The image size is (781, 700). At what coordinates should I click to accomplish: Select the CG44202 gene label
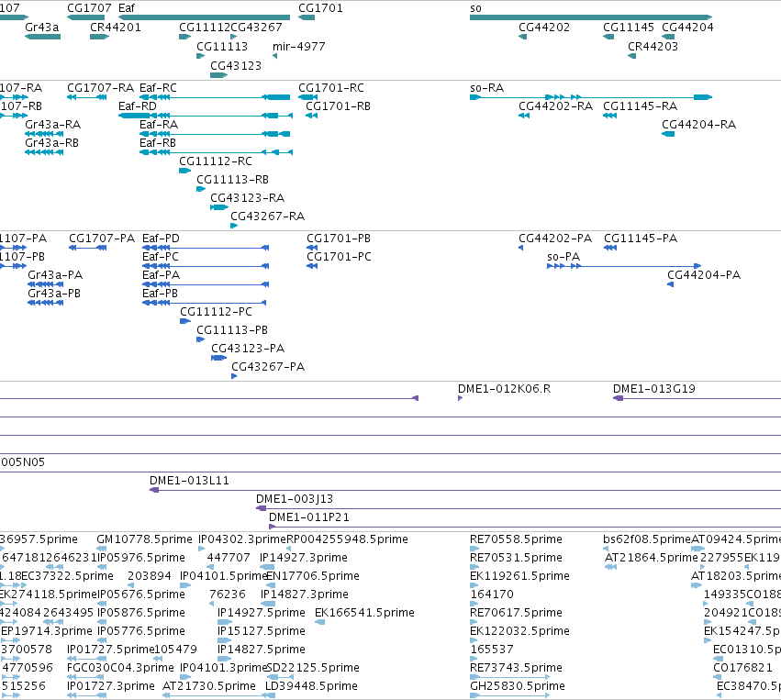pos(544,27)
